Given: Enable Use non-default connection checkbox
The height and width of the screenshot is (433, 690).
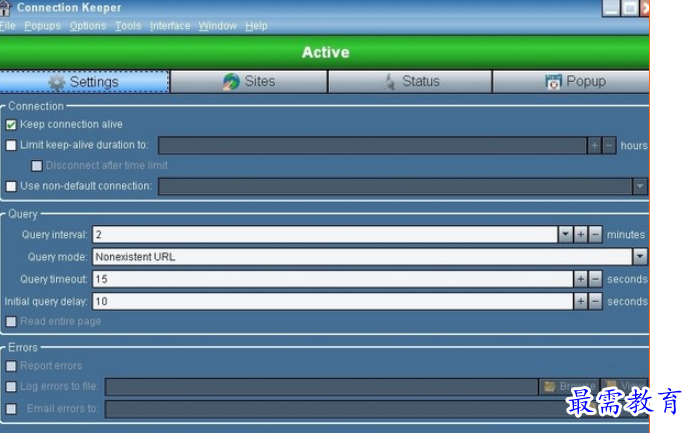Looking at the screenshot, I should pyautogui.click(x=11, y=187).
